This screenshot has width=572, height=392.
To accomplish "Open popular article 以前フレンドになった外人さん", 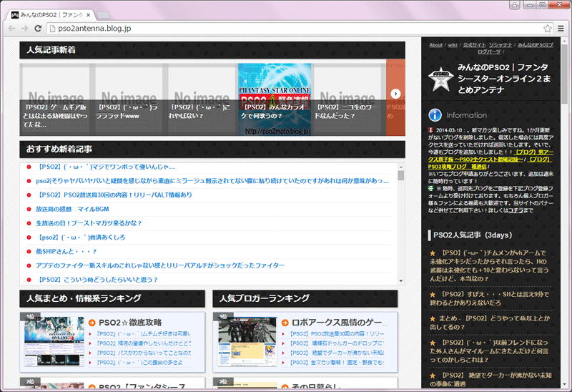I will coord(489,351).
